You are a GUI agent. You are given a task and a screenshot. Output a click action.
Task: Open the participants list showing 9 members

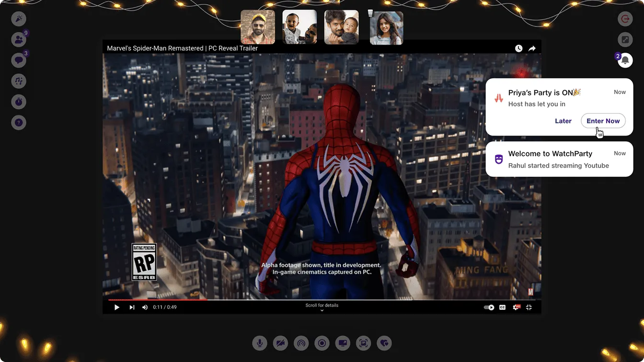pos(19,39)
